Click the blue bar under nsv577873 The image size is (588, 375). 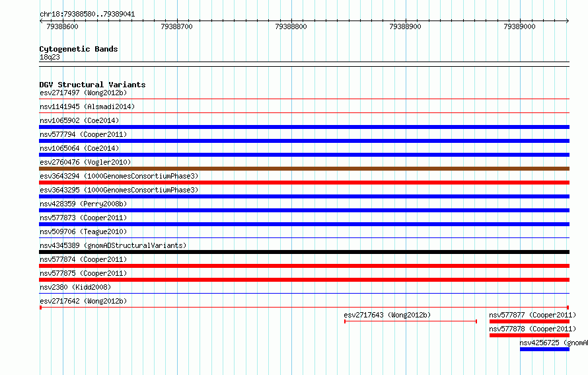point(304,224)
